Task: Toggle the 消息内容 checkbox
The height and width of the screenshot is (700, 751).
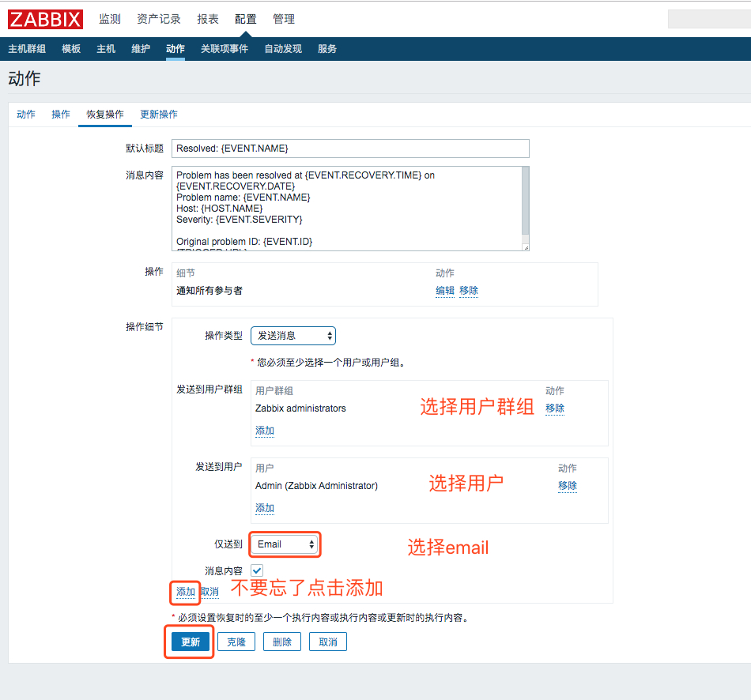Action: [257, 570]
